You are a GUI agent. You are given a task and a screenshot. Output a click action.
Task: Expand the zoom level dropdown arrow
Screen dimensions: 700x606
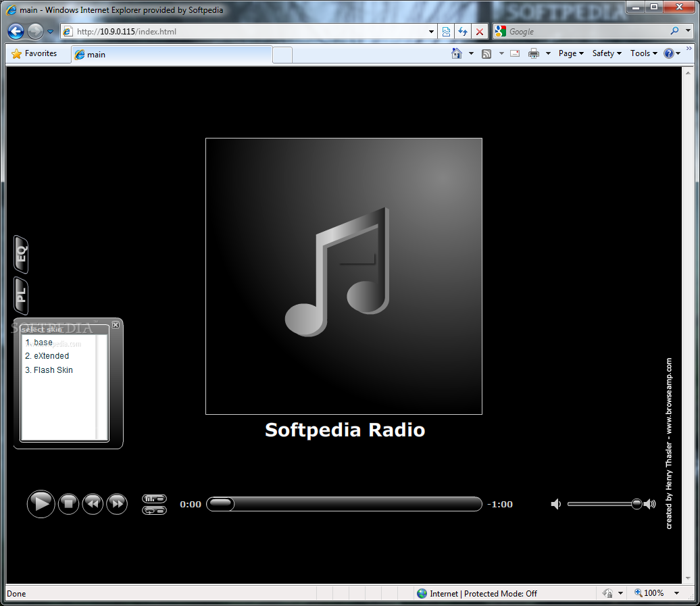tap(677, 594)
